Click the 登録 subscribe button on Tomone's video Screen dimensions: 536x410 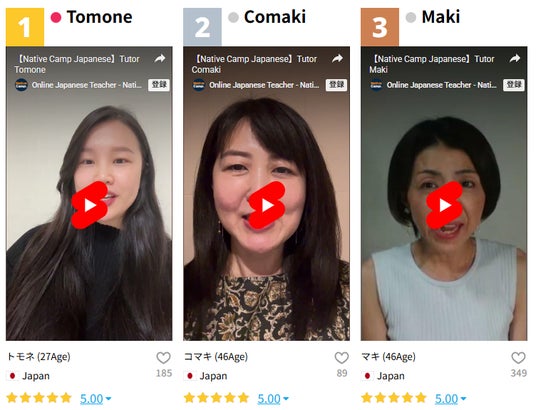[x=159, y=84]
